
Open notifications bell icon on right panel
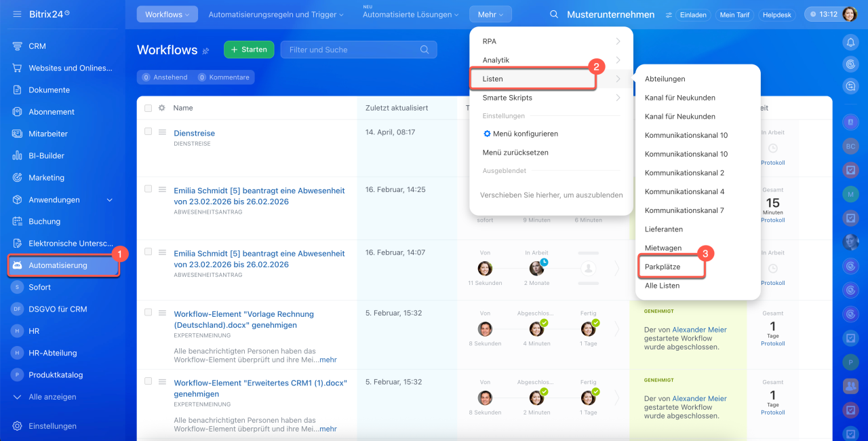[850, 42]
